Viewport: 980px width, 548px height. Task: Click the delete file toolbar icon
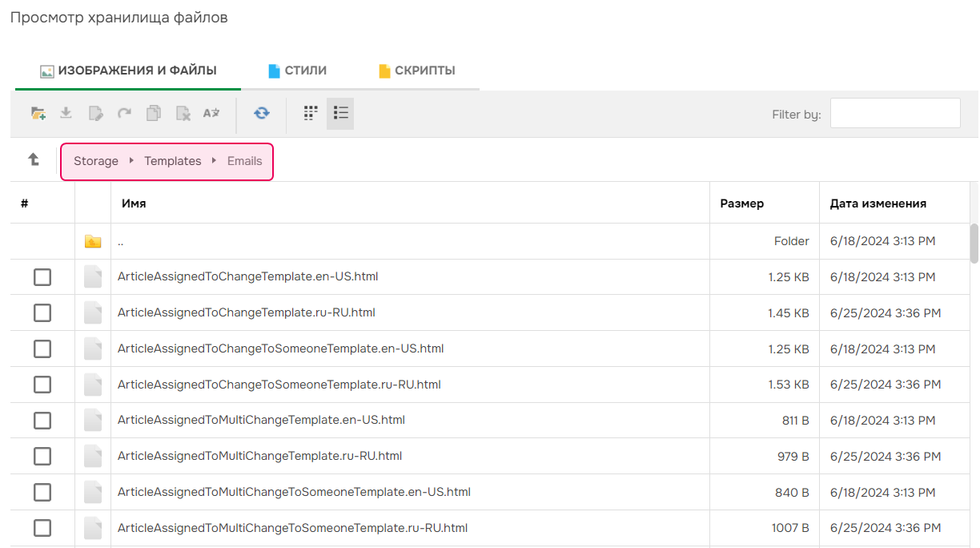coord(183,114)
